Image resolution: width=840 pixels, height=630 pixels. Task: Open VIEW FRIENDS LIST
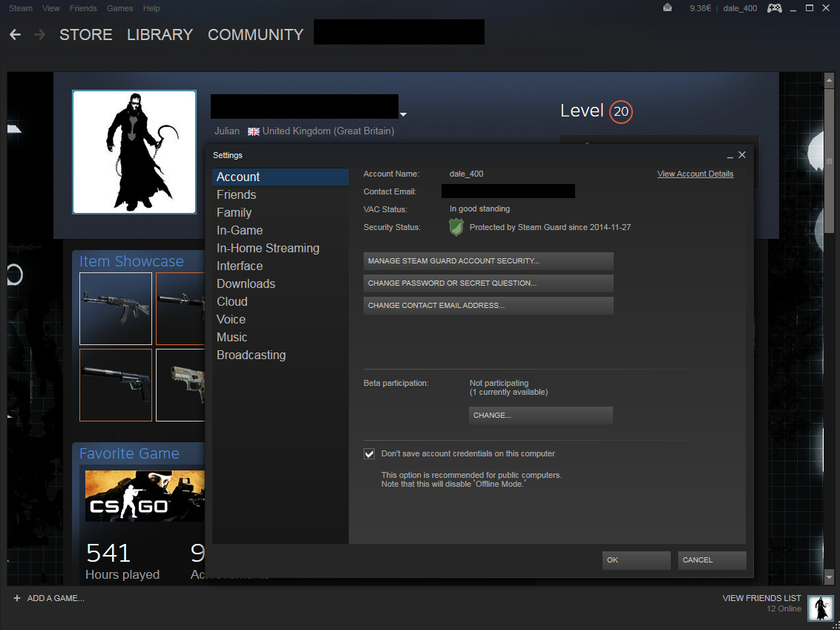click(762, 598)
